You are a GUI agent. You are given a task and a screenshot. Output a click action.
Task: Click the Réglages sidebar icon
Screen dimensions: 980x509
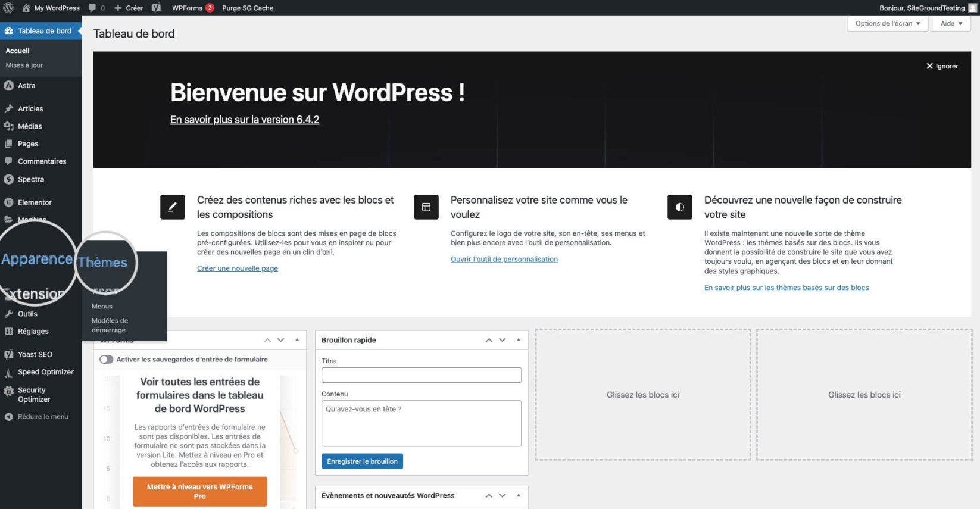point(8,332)
